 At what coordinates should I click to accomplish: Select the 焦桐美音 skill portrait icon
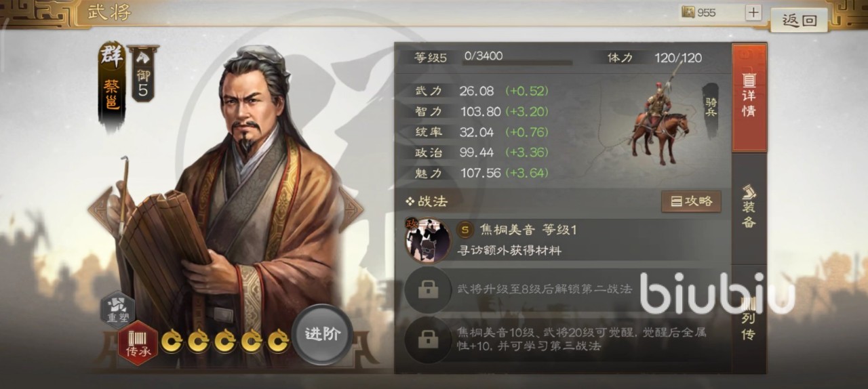pos(428,241)
